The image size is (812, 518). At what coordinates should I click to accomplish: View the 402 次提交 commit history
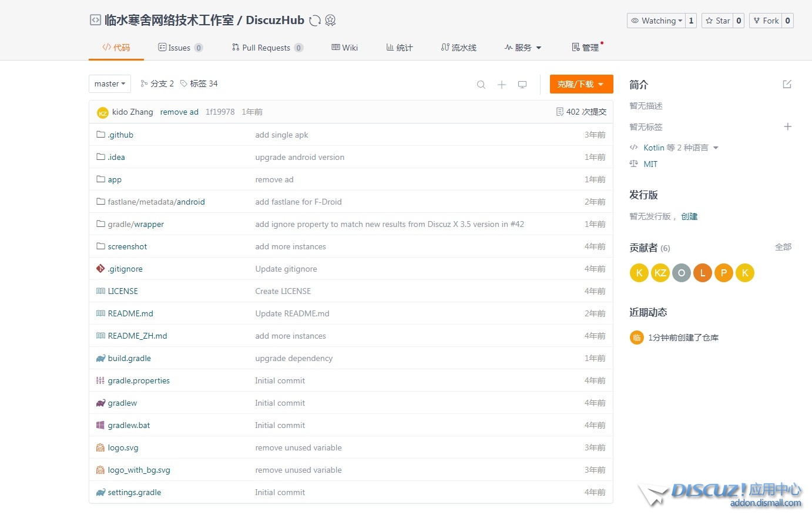[x=581, y=112]
